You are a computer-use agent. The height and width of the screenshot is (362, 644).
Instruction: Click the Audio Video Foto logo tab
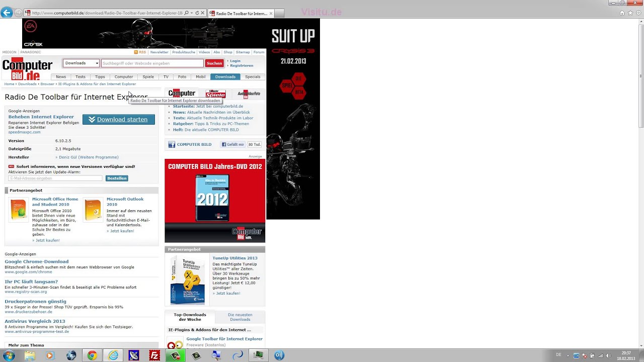(x=249, y=94)
